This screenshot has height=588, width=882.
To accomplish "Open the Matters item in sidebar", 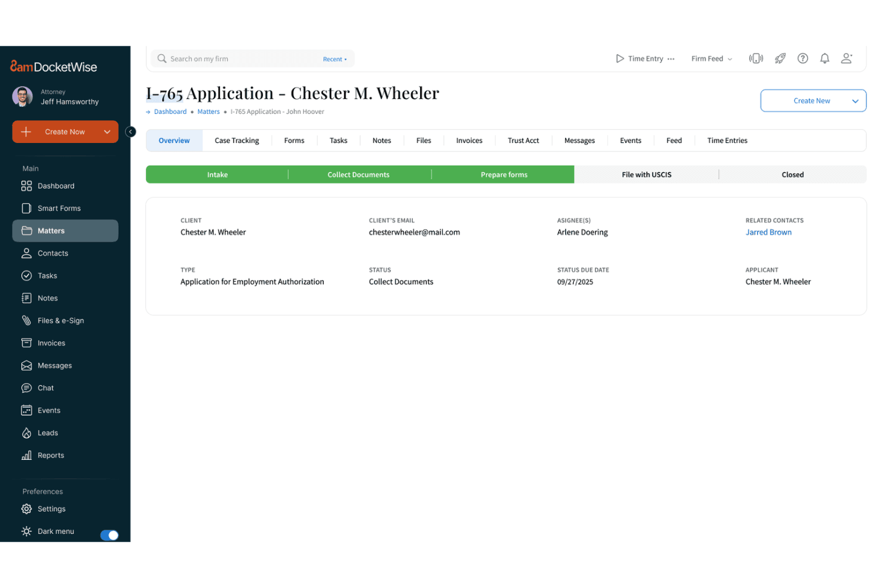I will (66, 231).
